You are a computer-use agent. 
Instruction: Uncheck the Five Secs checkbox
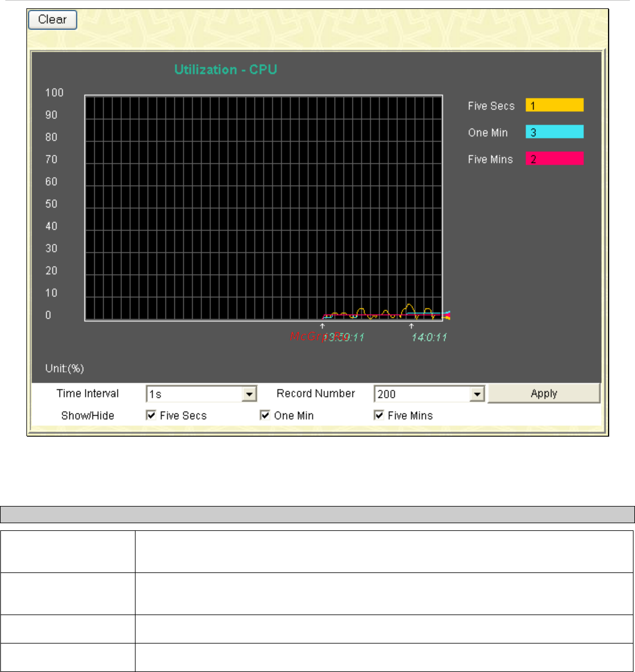[151, 415]
